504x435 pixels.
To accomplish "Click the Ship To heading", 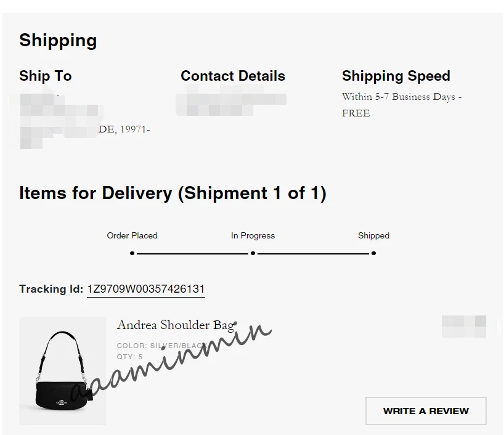I will pyautogui.click(x=45, y=76).
